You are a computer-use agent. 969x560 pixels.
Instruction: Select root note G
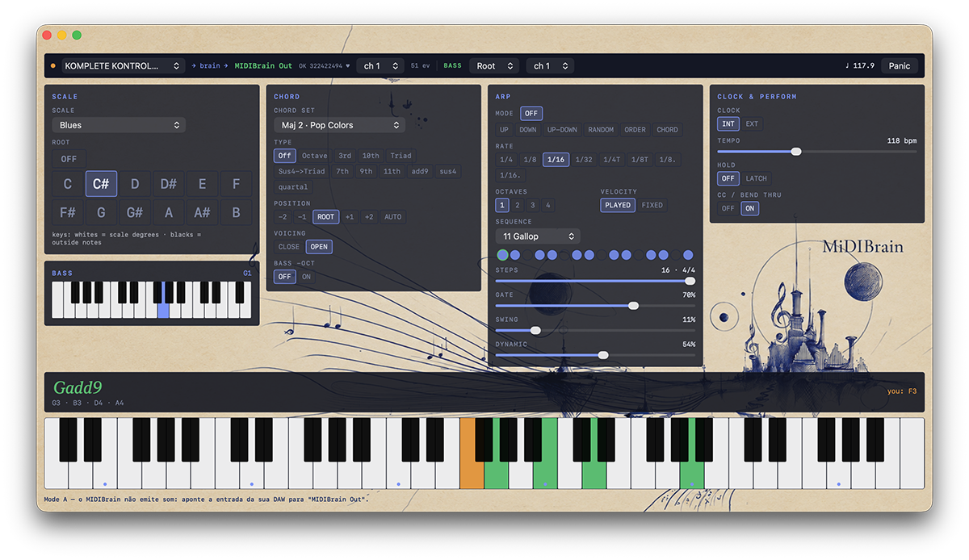pos(101,213)
